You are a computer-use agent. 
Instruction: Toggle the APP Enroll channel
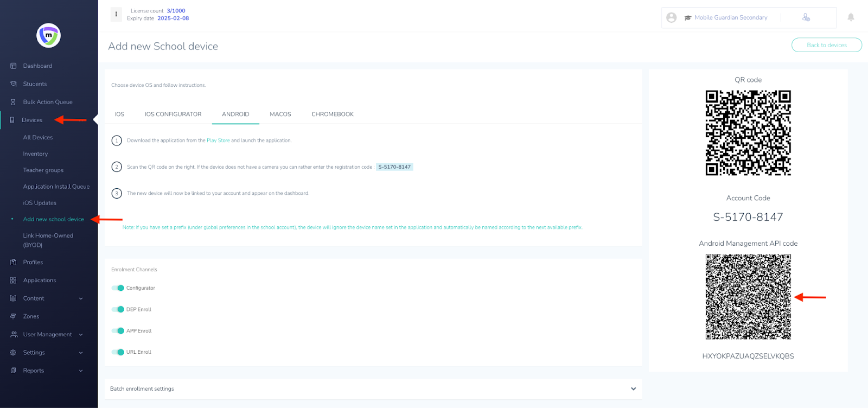(x=118, y=331)
